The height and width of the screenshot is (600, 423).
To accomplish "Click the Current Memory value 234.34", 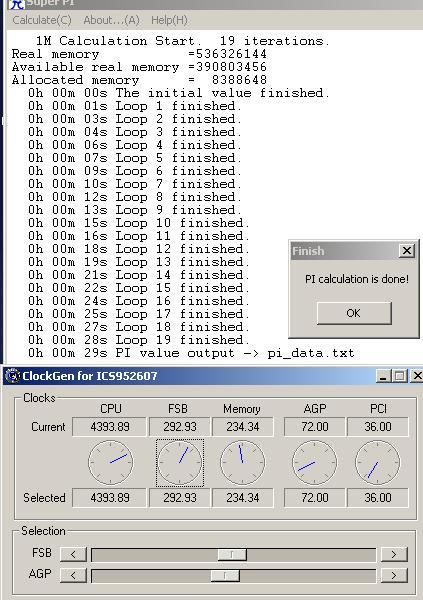I will (x=243, y=427).
